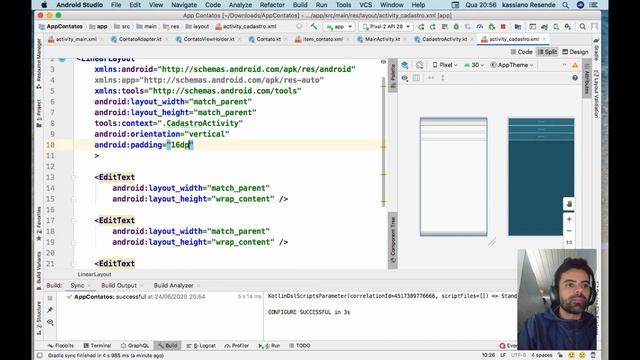Open the Pixel device preview dropdown

pyautogui.click(x=445, y=65)
